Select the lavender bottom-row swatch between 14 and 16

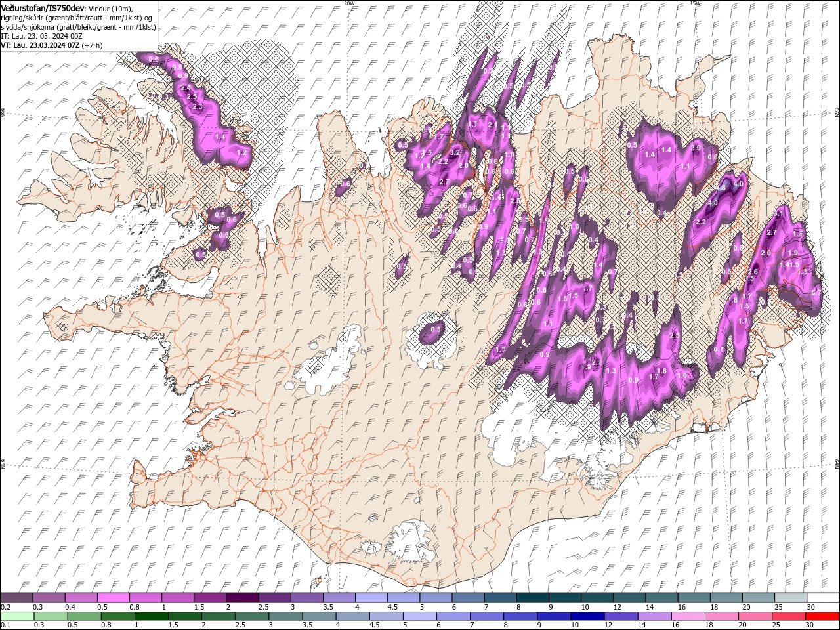(x=654, y=616)
